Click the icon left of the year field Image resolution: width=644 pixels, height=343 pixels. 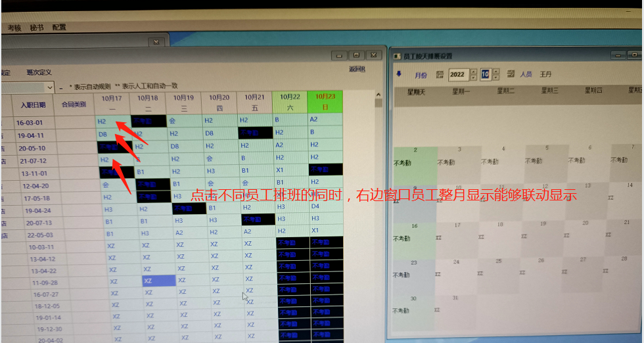coord(440,75)
